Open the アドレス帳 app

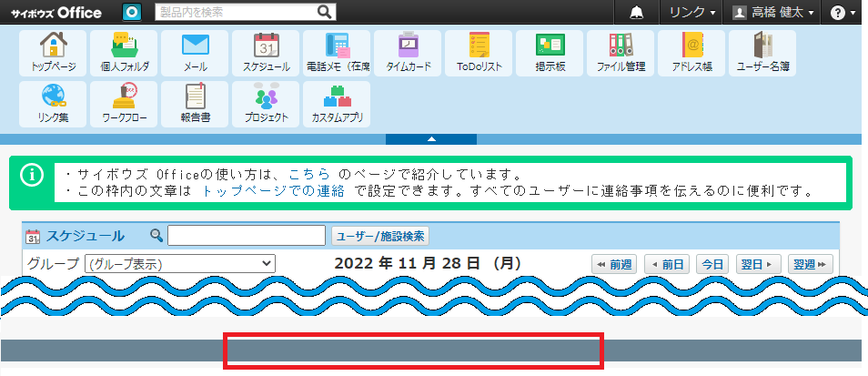click(x=691, y=53)
